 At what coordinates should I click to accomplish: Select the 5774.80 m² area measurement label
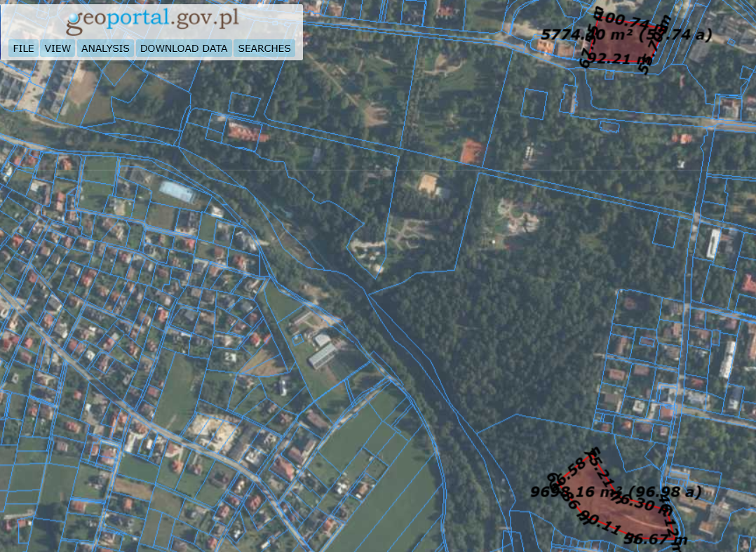(626, 34)
